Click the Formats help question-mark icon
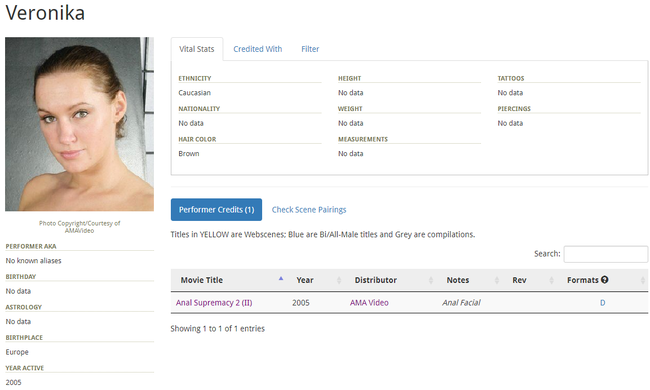The image size is (650, 390). 604,280
